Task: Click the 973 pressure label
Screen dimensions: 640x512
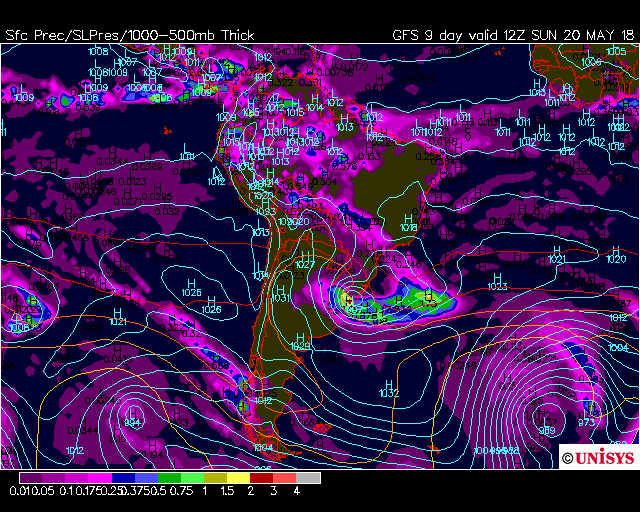Action: (x=587, y=423)
